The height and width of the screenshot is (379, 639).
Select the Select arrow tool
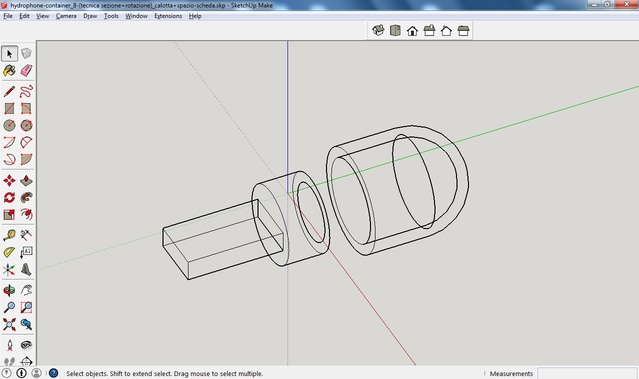(9, 53)
